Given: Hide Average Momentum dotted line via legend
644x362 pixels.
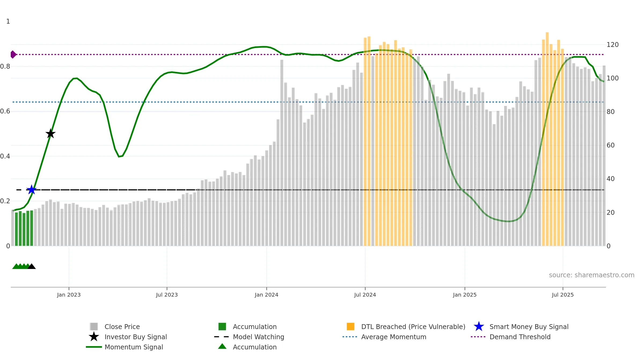Looking at the screenshot, I should point(393,337).
